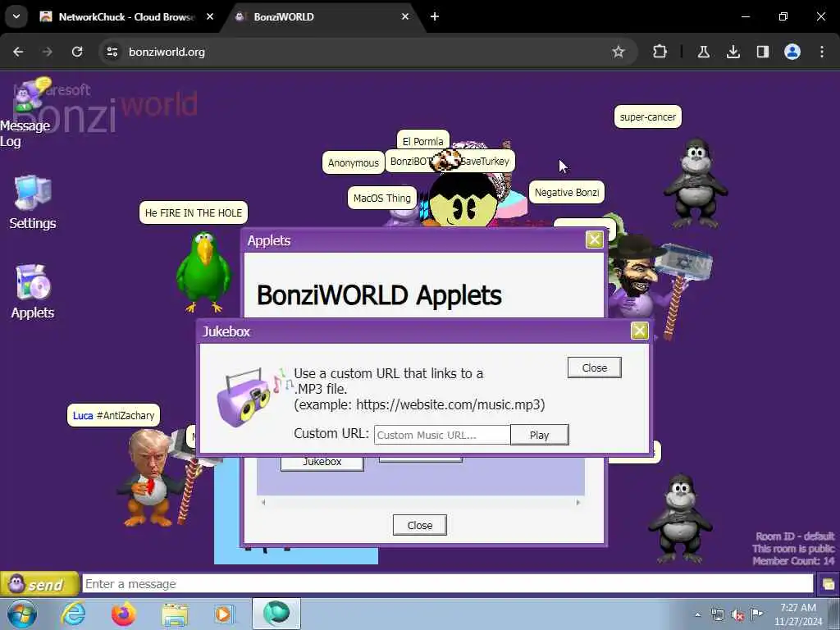
Task: Reload the bonziworld.org page
Action: pos(77,52)
